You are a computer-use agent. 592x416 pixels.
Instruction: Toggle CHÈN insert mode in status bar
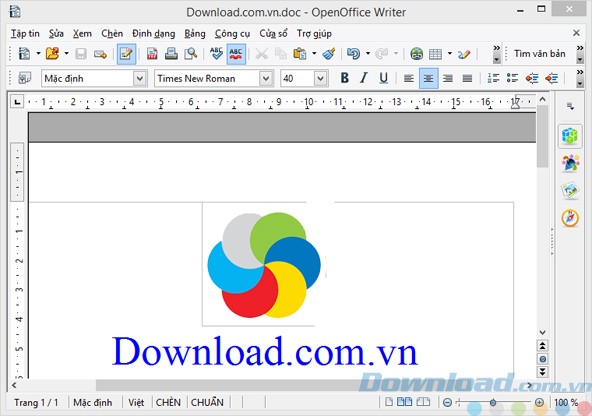(168, 403)
